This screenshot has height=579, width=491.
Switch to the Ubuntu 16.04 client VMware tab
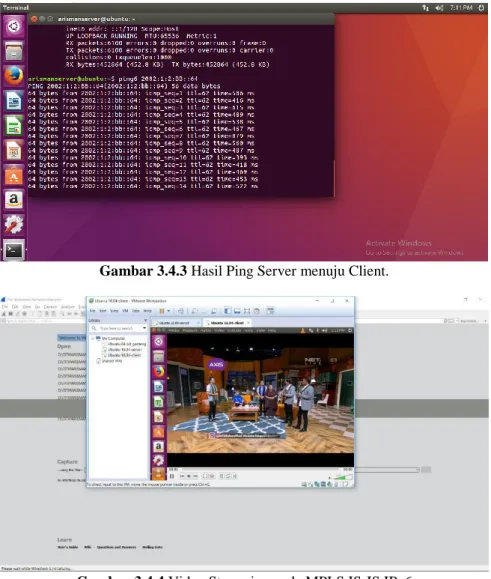pos(227,323)
